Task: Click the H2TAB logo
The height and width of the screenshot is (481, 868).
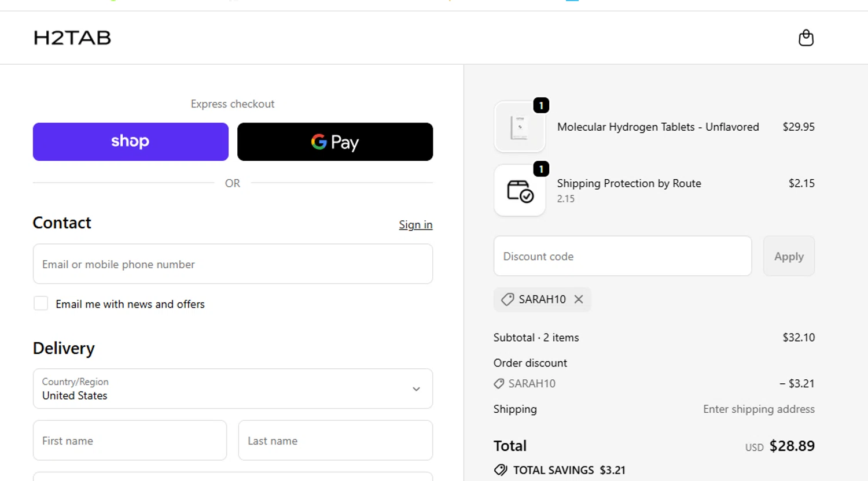Action: (72, 38)
